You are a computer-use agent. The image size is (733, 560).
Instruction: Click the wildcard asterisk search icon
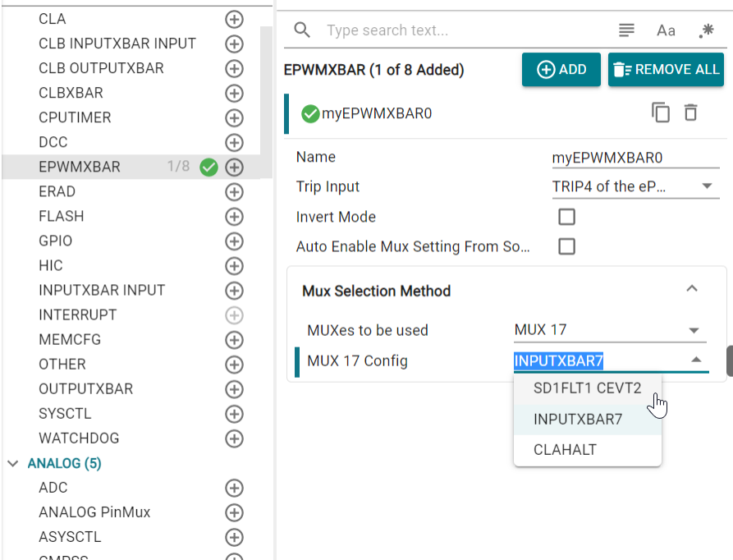(706, 30)
